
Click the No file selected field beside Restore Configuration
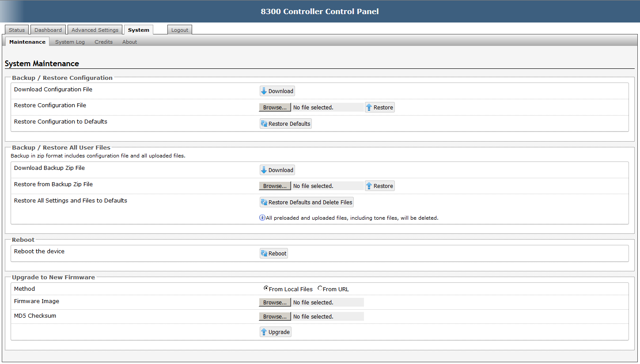pos(328,107)
